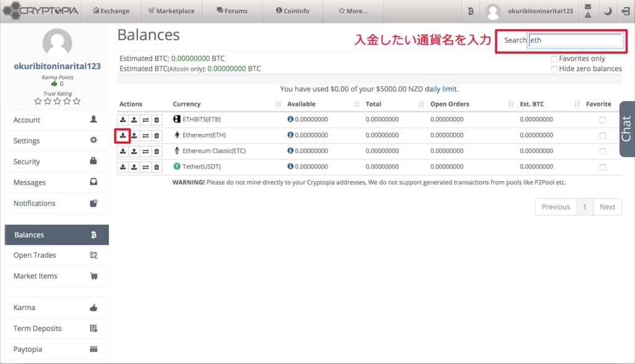Viewport: 635px width, 364px height.
Task: Open Open Trades in the sidebar
Action: coord(56,255)
